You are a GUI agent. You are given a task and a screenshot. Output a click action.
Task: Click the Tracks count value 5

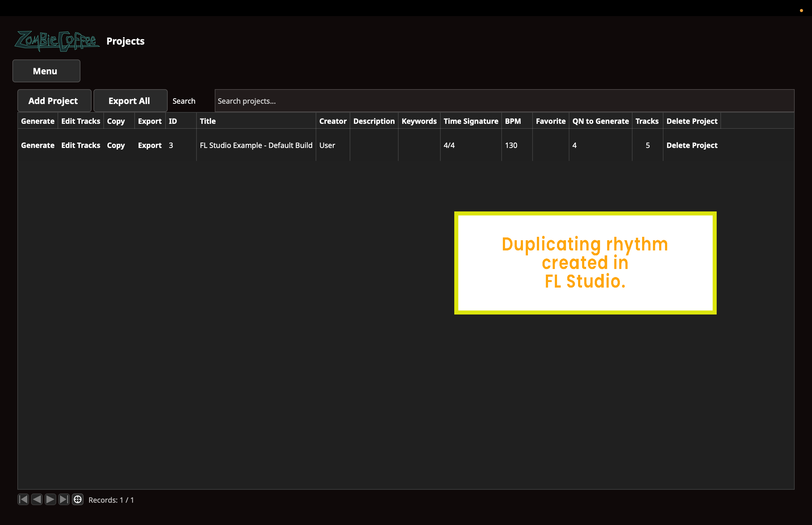click(x=647, y=145)
